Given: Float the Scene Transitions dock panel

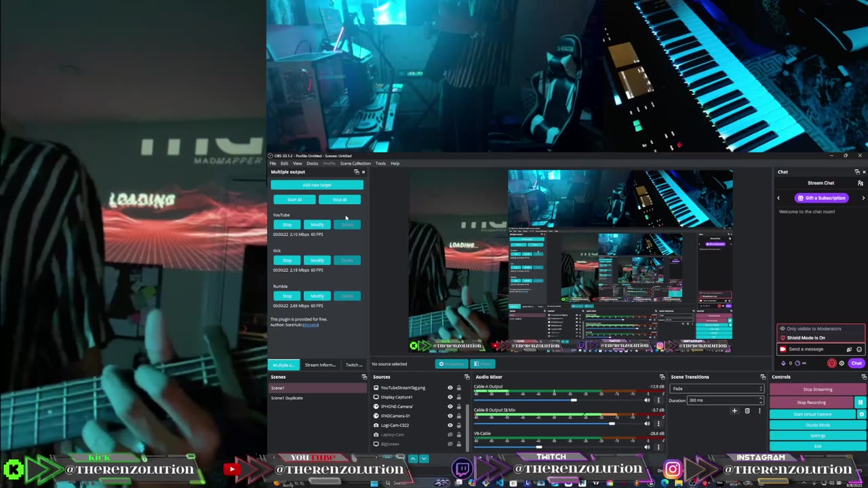Looking at the screenshot, I should tap(763, 377).
